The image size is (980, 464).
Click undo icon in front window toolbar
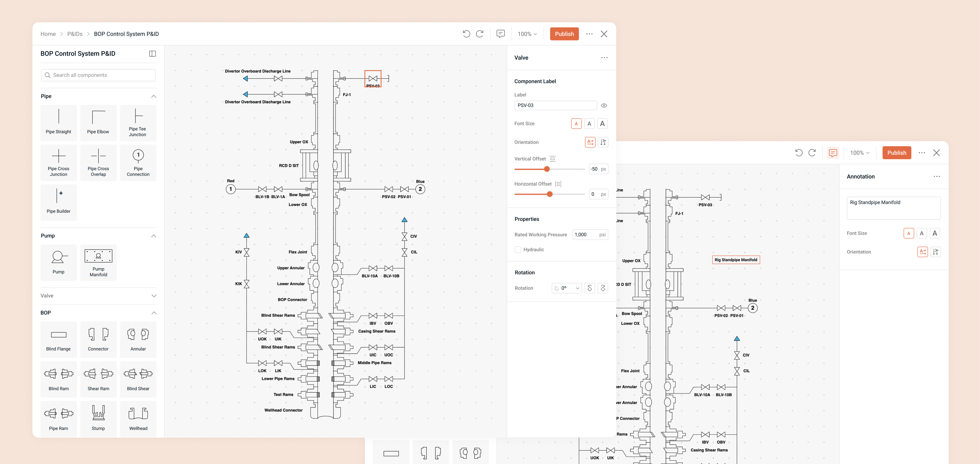466,34
